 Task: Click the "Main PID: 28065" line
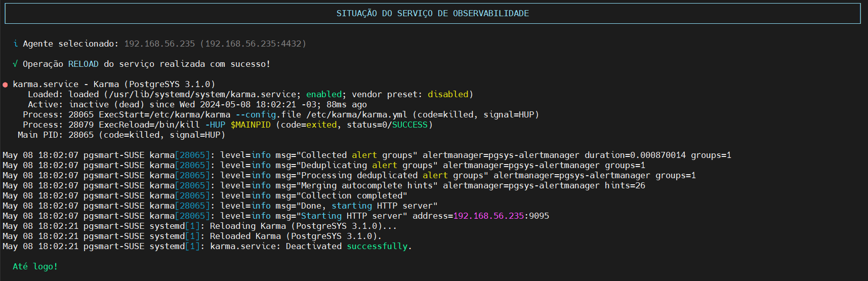click(121, 135)
